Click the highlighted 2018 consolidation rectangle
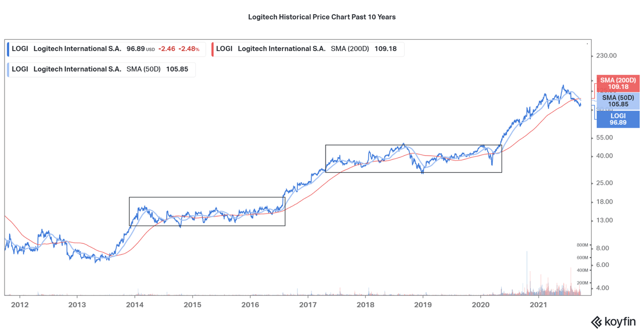Screen dimensions: 644x333 coord(413,157)
